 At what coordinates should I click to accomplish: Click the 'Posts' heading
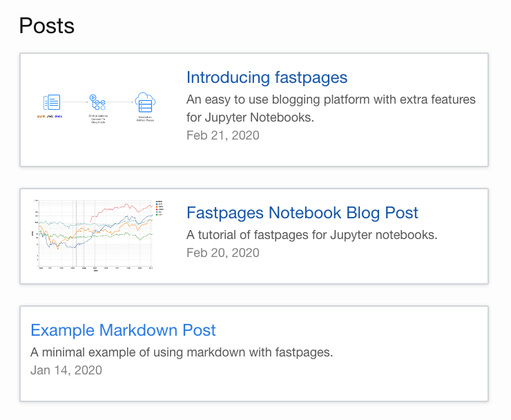[x=46, y=26]
